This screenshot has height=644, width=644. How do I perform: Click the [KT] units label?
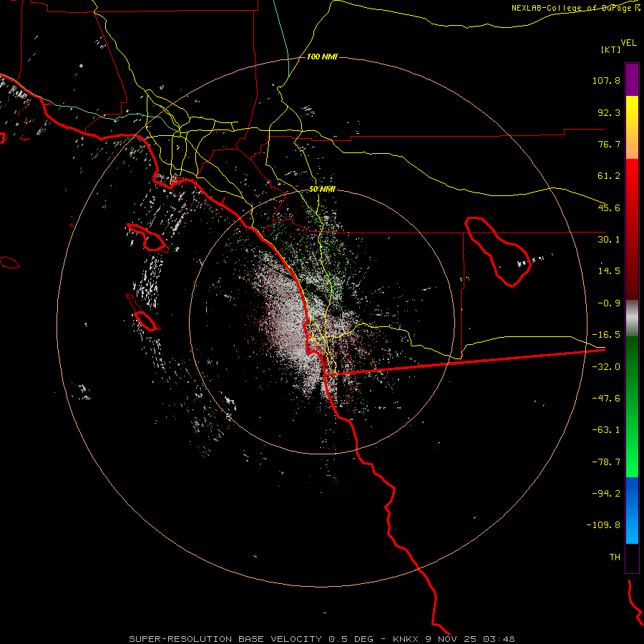[x=611, y=49]
